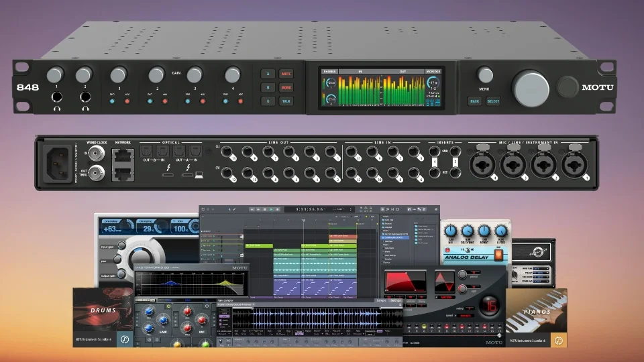Screen dimensions: 644x362
Task: Toggle channel 4 PAD blue button
Action: coord(225,101)
